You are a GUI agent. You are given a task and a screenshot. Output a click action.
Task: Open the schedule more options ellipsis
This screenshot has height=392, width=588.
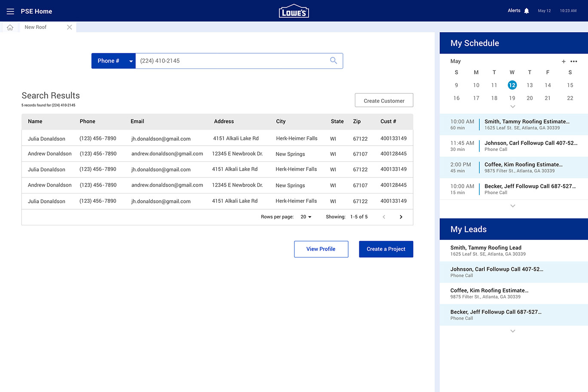tap(574, 61)
